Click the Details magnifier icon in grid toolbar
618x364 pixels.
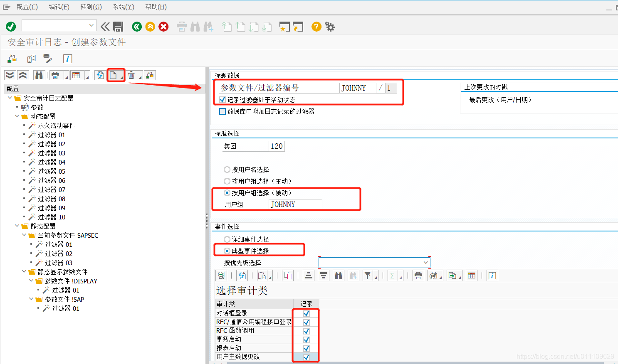[x=221, y=275]
